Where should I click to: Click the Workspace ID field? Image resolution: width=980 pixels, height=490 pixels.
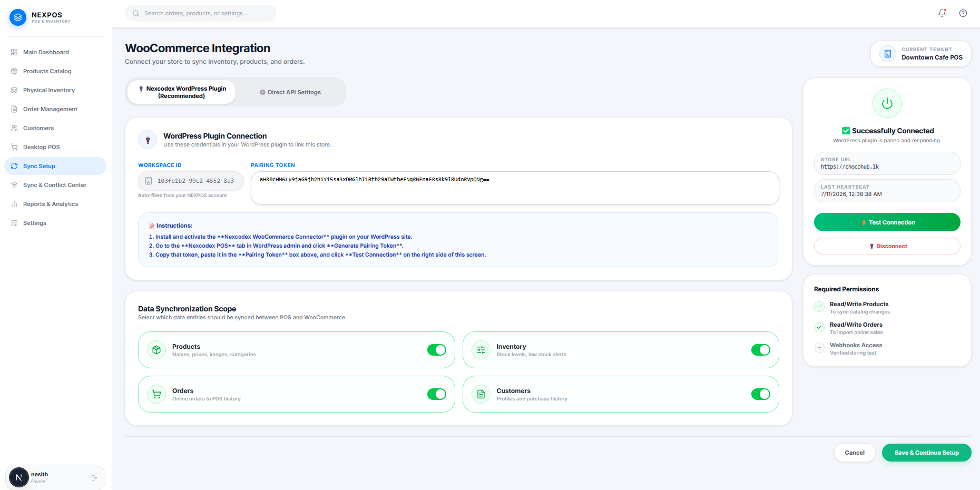pos(191,181)
